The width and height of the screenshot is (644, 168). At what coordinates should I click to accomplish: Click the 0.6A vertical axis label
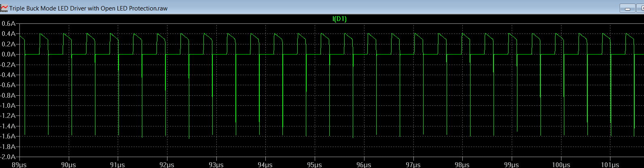8,24
